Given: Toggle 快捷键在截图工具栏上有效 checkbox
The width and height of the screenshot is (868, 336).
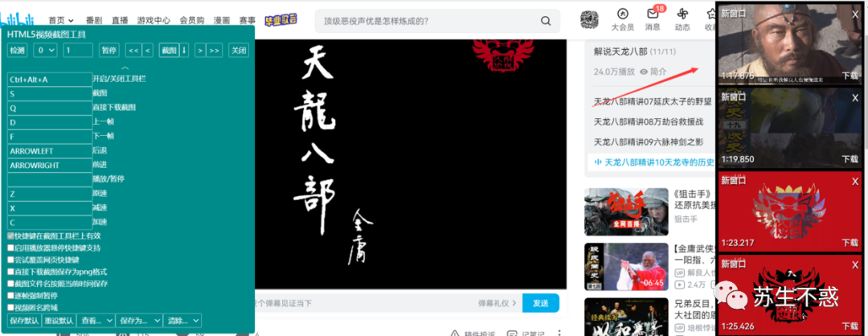Looking at the screenshot, I should (x=10, y=236).
